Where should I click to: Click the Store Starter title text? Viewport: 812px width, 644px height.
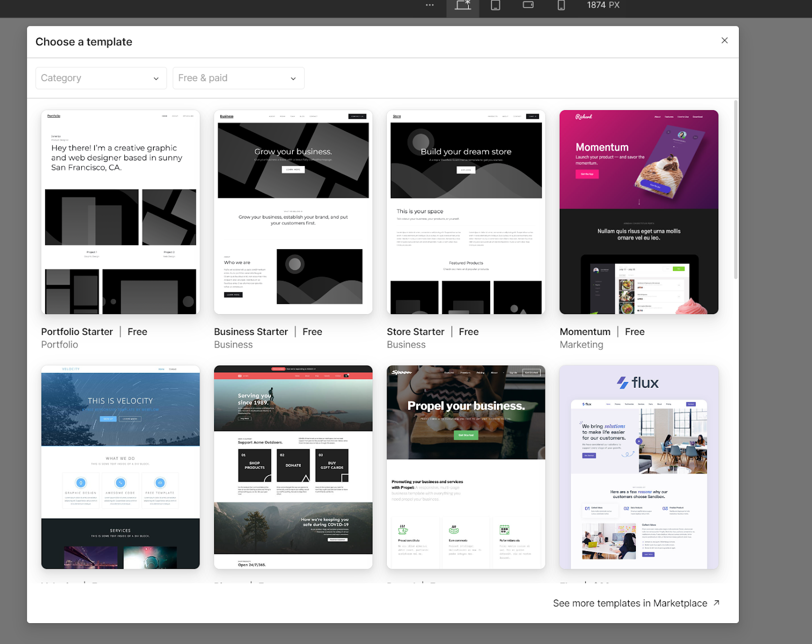pos(416,332)
